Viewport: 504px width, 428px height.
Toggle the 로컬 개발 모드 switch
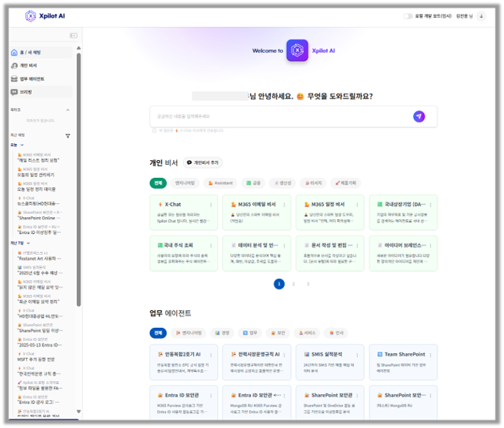coord(408,16)
